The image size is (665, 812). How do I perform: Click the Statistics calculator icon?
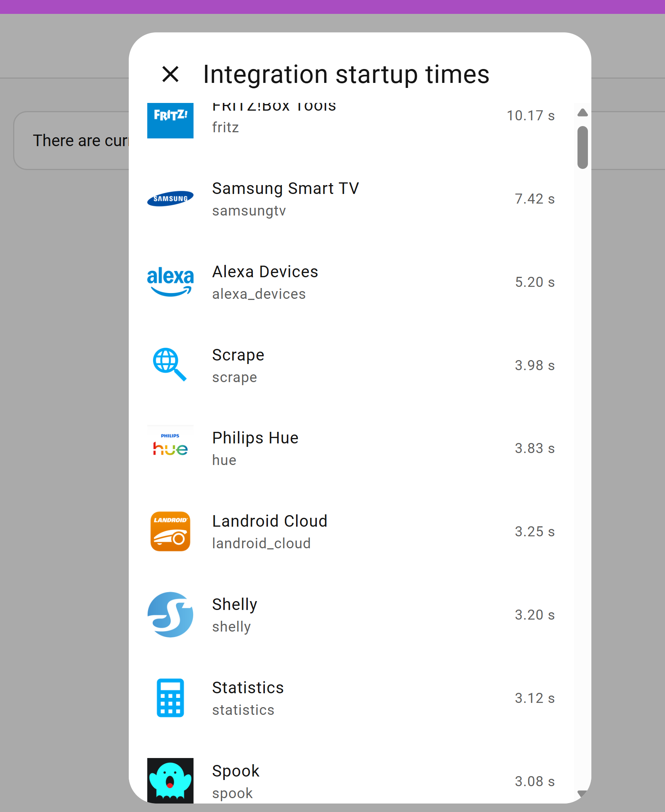tap(170, 698)
